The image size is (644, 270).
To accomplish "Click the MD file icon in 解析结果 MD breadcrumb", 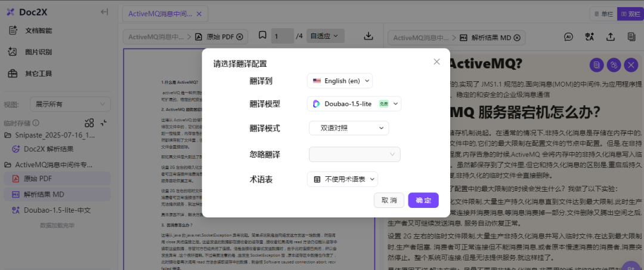I will coord(463,38).
